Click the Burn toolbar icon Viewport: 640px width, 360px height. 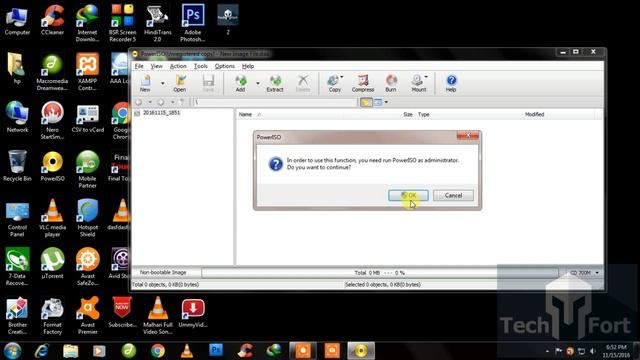(x=391, y=83)
